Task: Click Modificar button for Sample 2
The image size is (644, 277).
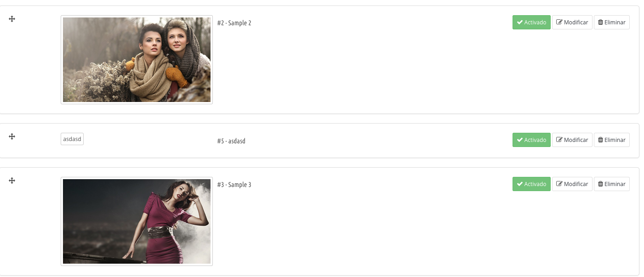Action: (x=572, y=22)
